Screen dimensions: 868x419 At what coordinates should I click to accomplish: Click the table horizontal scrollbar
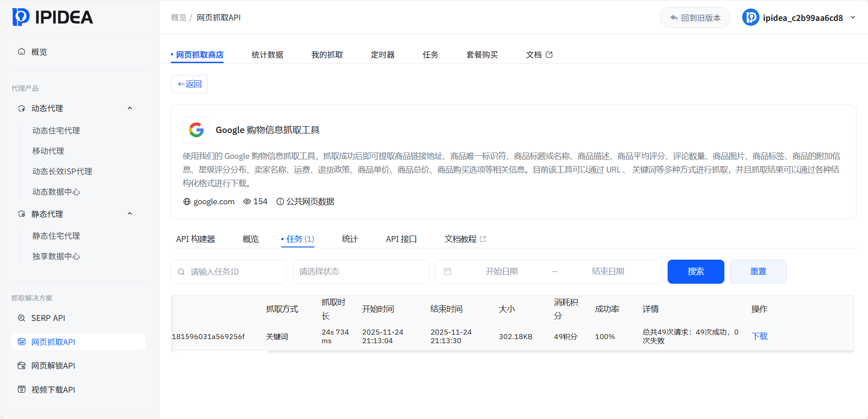click(561, 351)
